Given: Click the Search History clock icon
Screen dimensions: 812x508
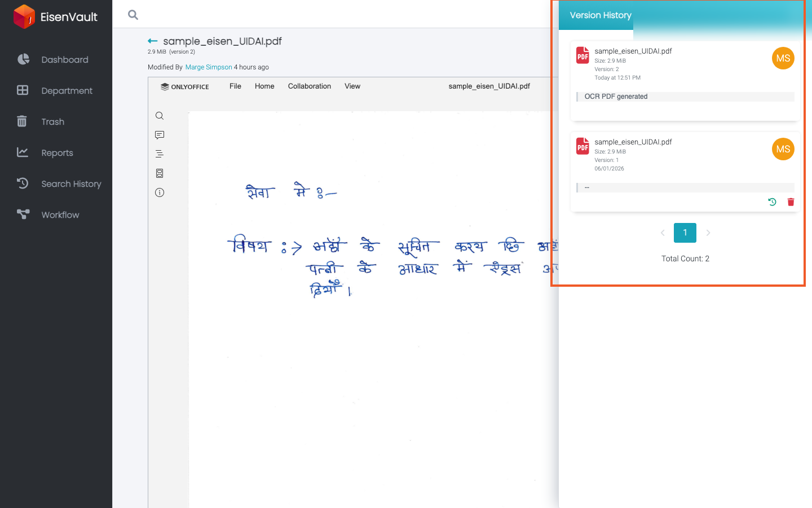Looking at the screenshot, I should tap(23, 183).
